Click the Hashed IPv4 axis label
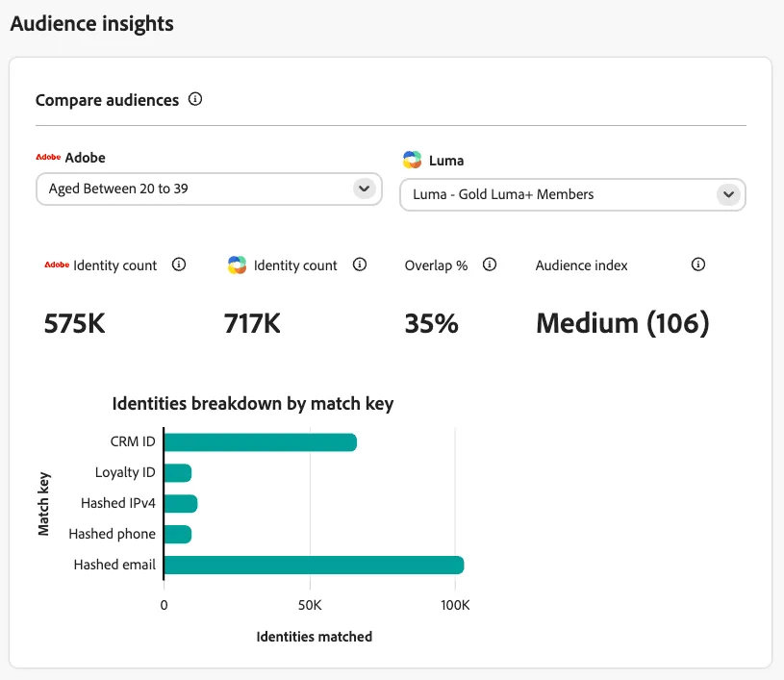Viewport: 784px width, 680px height. [118, 503]
